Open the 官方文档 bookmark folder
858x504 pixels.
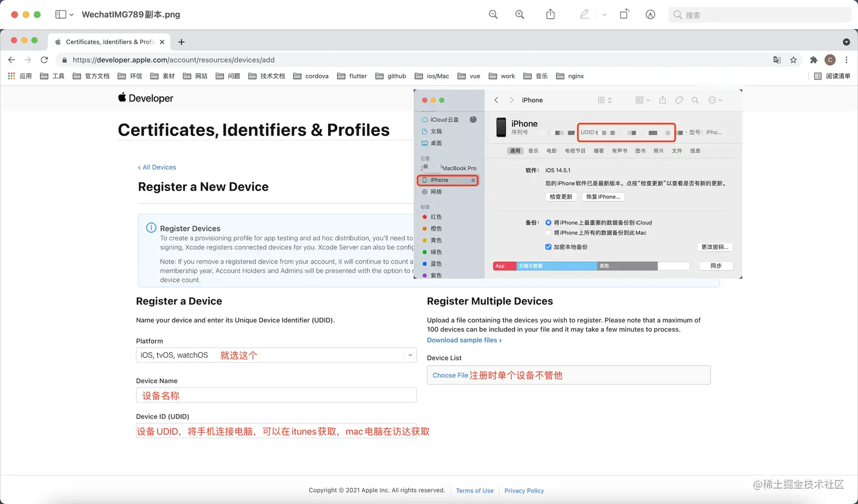tap(91, 76)
